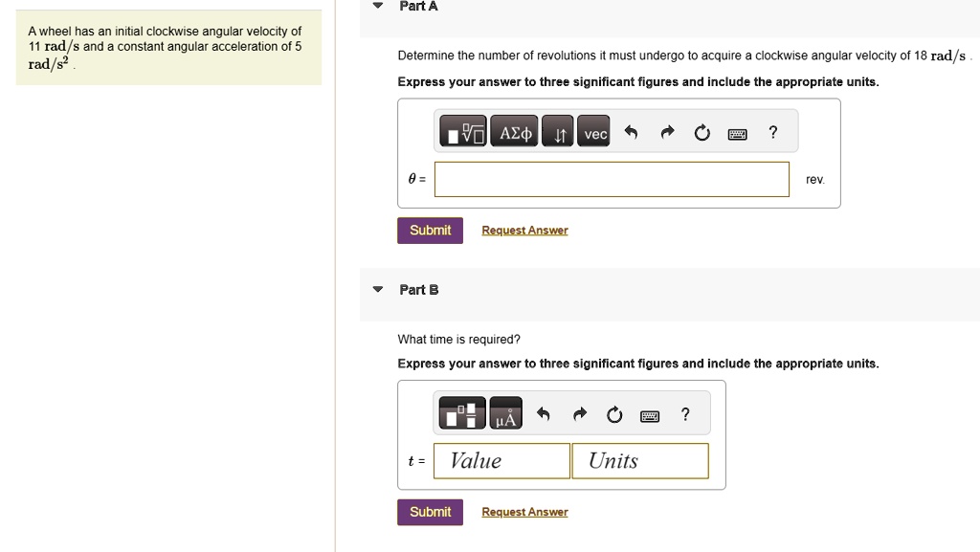Click the up-down arrows subscript button
Image resolution: width=980 pixels, height=552 pixels.
coord(558,131)
